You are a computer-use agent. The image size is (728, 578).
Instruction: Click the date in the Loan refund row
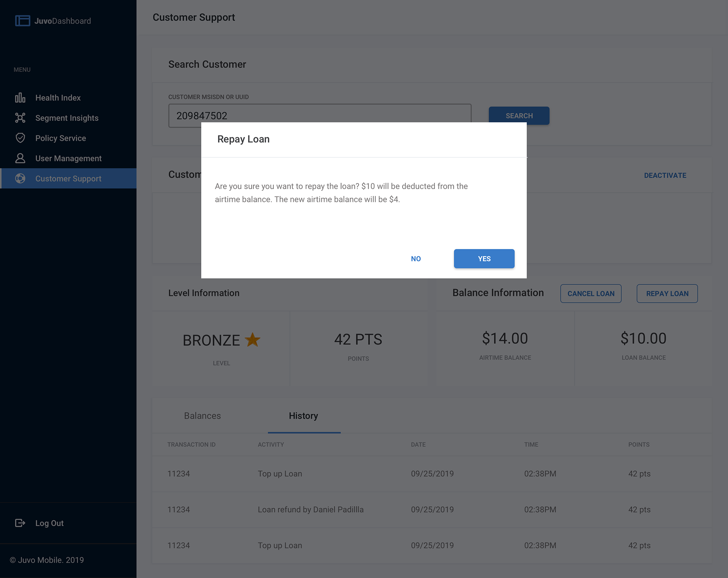(432, 509)
